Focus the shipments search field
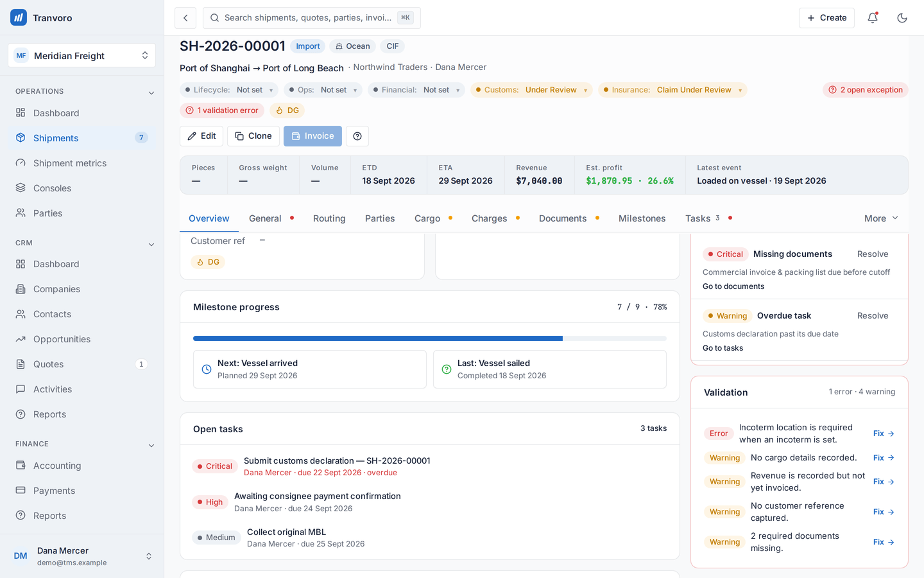The height and width of the screenshot is (578, 924). [312, 18]
